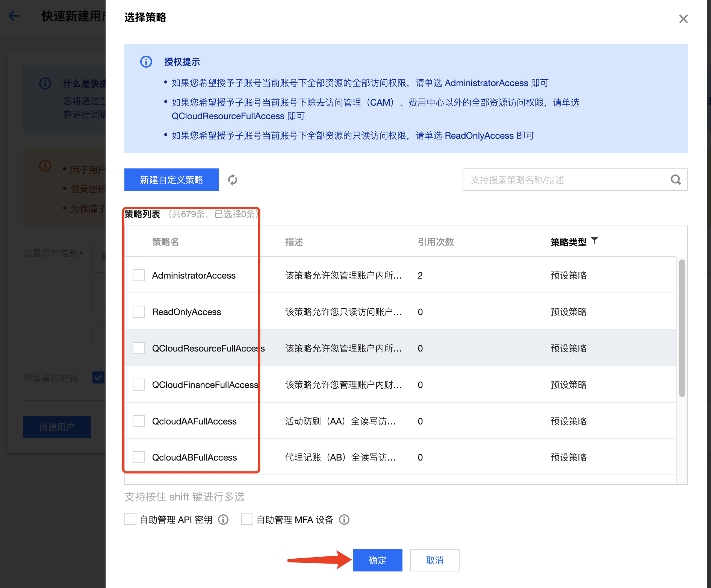Click the QcloudABFullAccess policy name
The height and width of the screenshot is (588, 711).
(x=195, y=458)
